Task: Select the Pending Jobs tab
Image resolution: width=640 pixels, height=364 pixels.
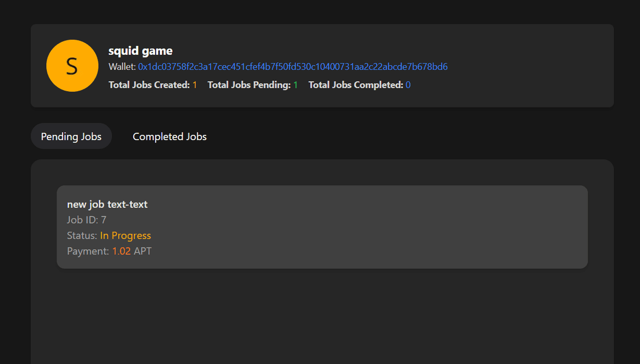Action: [x=71, y=136]
